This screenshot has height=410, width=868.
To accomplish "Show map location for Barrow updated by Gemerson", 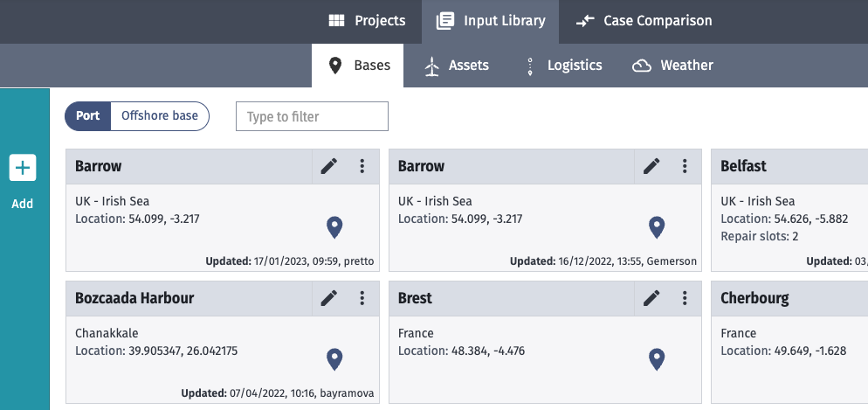I will [657, 227].
